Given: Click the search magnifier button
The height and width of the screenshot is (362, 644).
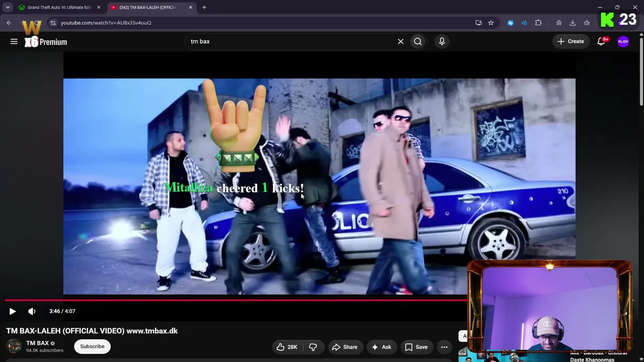Looking at the screenshot, I should [x=418, y=42].
